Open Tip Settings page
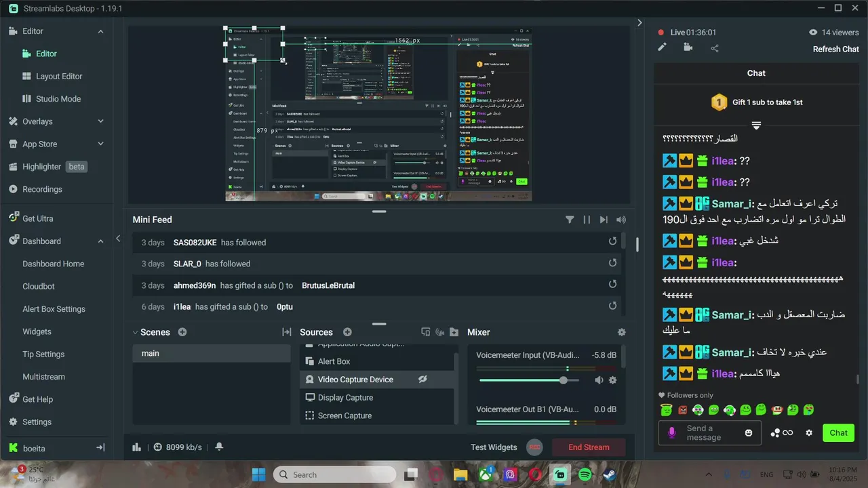The image size is (868, 488). coord(43,354)
